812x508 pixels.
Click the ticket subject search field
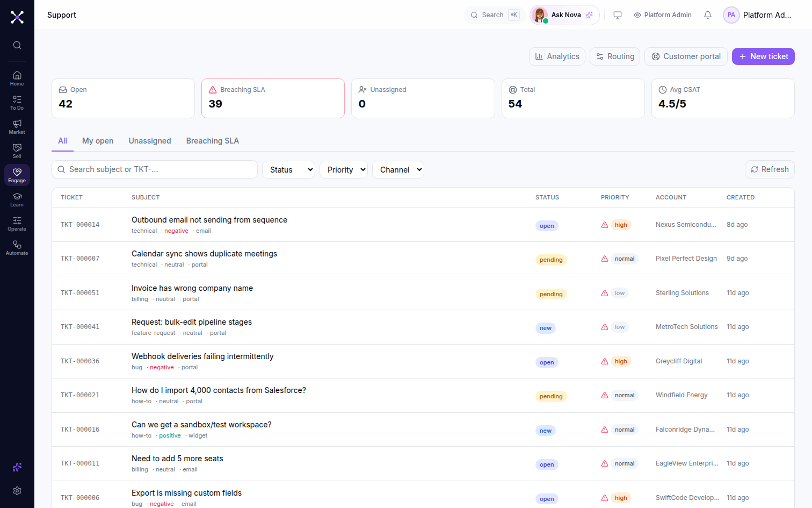click(155, 169)
